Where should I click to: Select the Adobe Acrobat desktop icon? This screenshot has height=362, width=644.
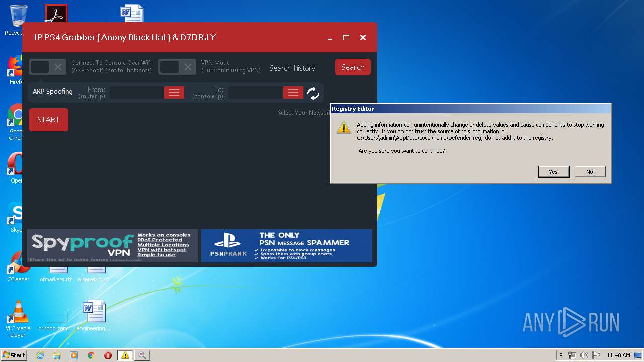click(56, 14)
